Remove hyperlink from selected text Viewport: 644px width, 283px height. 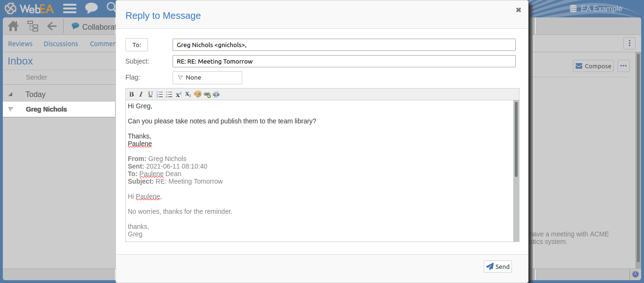216,94
